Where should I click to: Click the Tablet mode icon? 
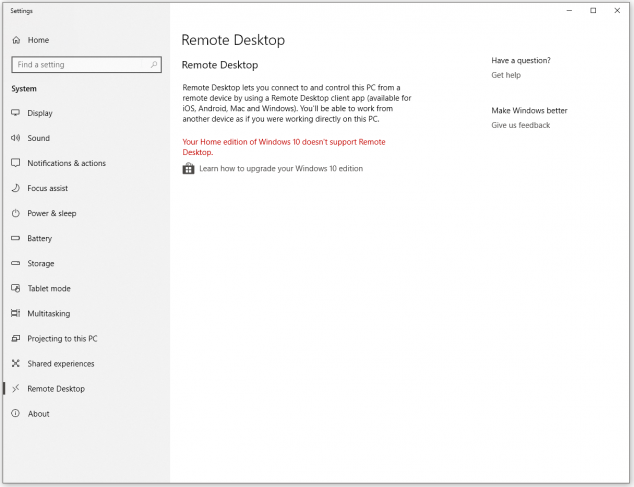pyautogui.click(x=15, y=288)
